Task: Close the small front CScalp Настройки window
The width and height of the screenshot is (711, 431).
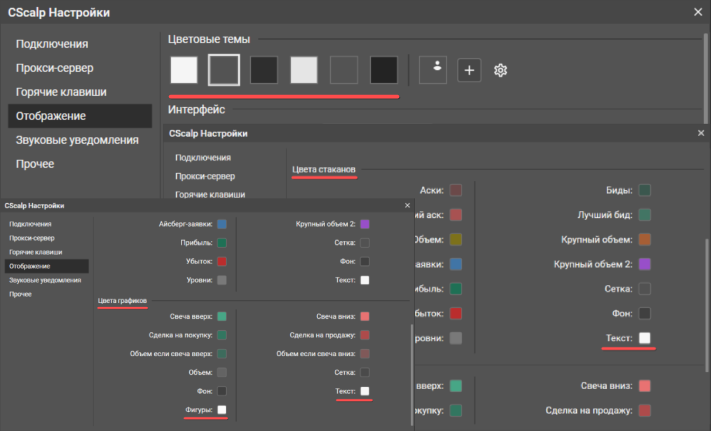Action: click(407, 205)
